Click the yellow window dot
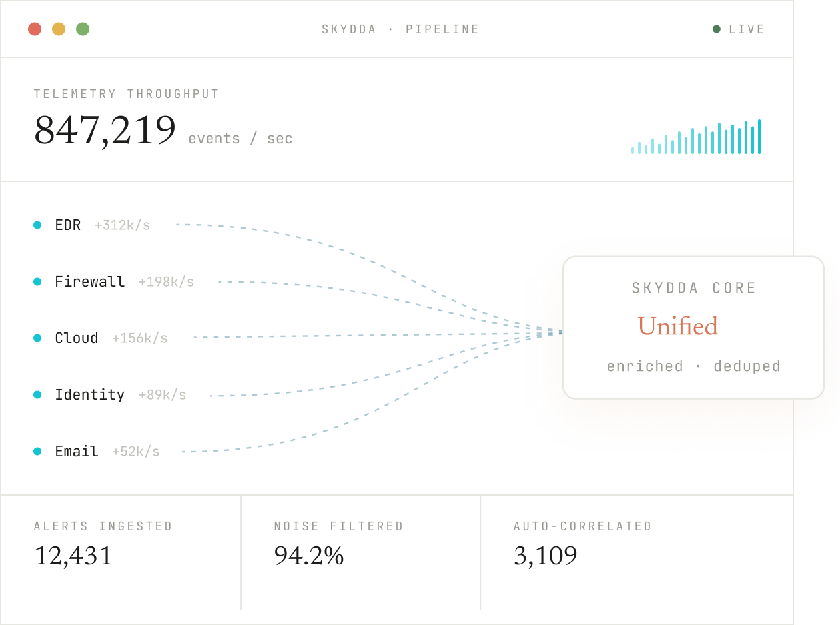840x625 pixels. (x=59, y=29)
